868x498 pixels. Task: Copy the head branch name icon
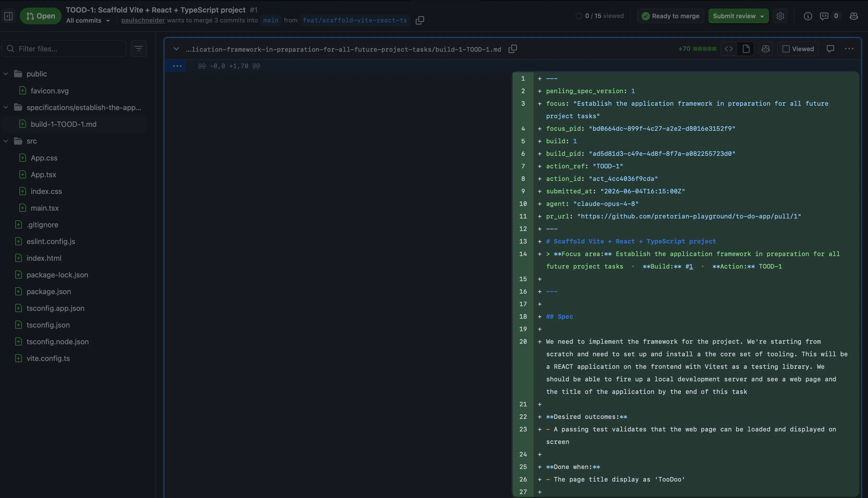click(x=420, y=20)
